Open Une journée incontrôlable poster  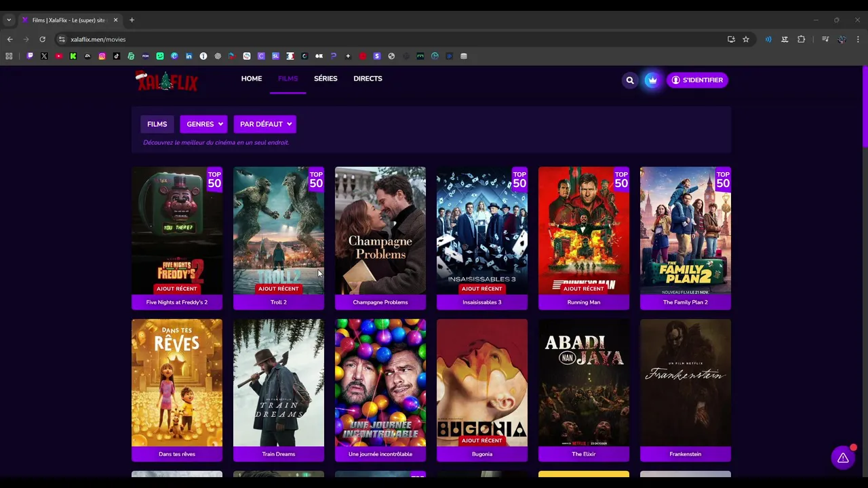[x=380, y=382]
